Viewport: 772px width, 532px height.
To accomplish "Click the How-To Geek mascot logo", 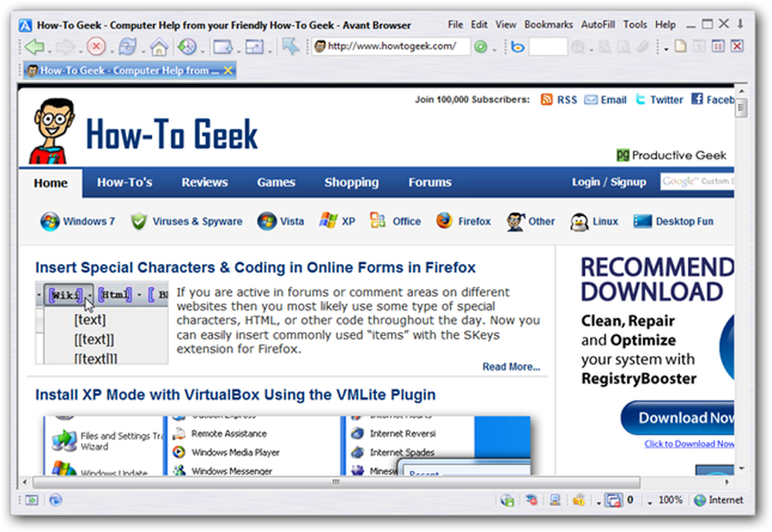I will click(x=52, y=130).
